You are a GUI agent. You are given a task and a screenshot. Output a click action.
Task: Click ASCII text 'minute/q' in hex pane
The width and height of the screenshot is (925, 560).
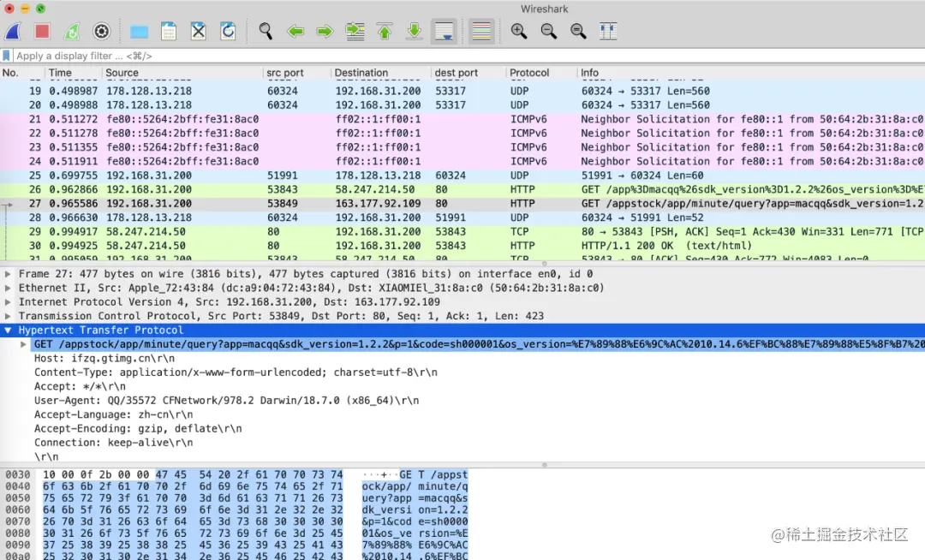[443, 486]
